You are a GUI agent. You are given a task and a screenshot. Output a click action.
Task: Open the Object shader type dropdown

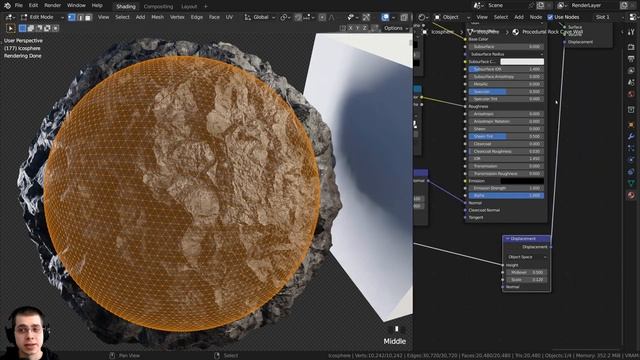452,17
